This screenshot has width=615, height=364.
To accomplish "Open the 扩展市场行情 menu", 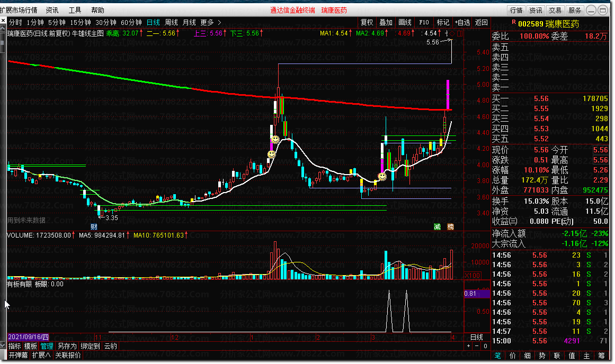I will pos(19,10).
